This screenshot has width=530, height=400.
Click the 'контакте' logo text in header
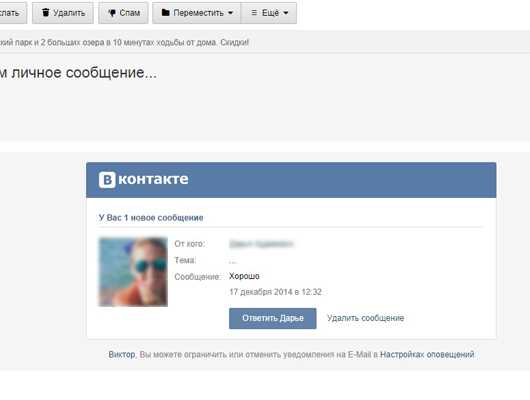(x=153, y=179)
